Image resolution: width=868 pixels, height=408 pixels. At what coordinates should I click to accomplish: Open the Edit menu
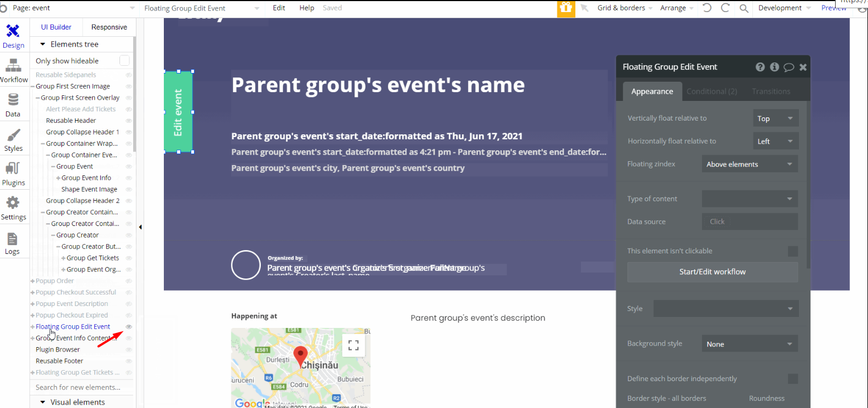[x=279, y=8]
